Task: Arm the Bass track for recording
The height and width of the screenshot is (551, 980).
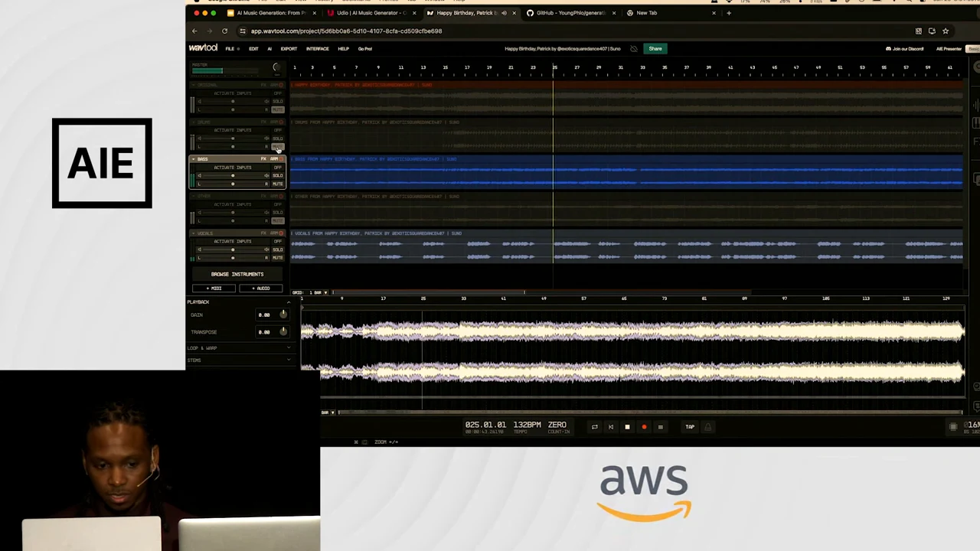Action: coord(276,159)
